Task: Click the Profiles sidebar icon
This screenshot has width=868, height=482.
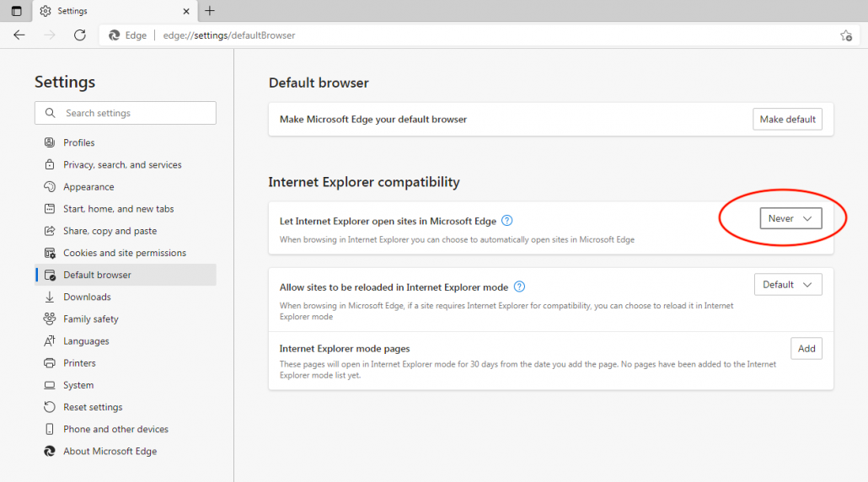Action: click(x=50, y=142)
